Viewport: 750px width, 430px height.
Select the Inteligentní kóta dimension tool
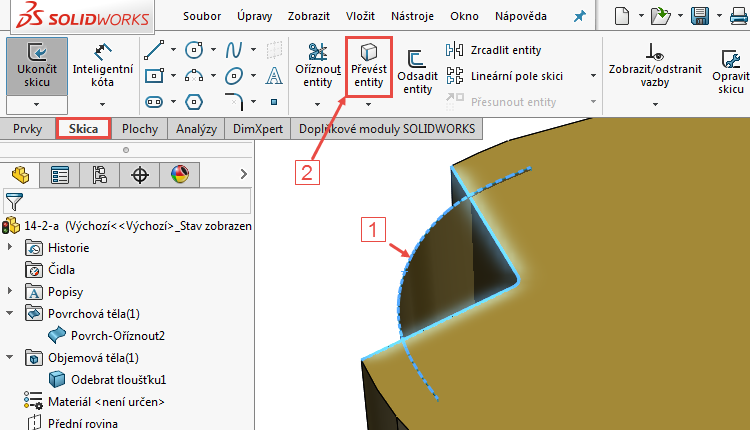(102, 66)
